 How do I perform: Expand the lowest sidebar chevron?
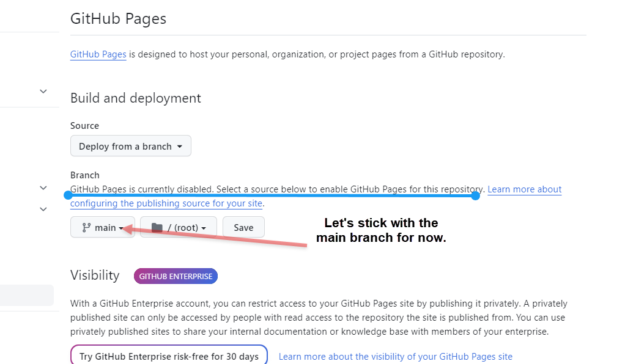pyautogui.click(x=43, y=209)
